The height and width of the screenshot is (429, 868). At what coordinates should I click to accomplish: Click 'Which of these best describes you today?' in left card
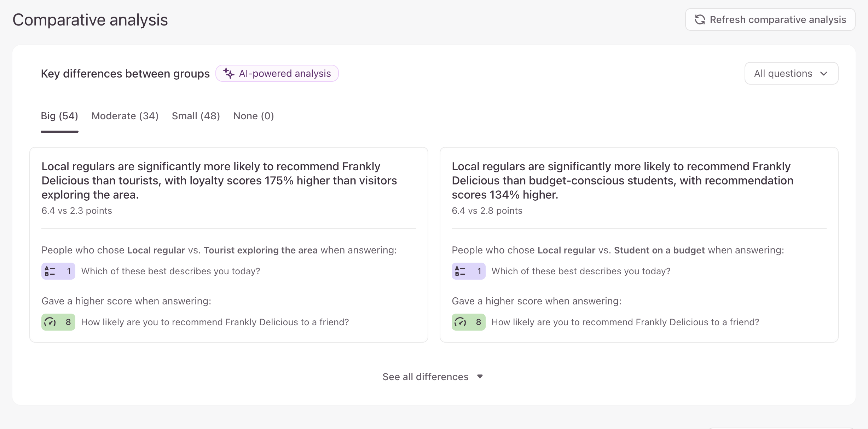[171, 271]
